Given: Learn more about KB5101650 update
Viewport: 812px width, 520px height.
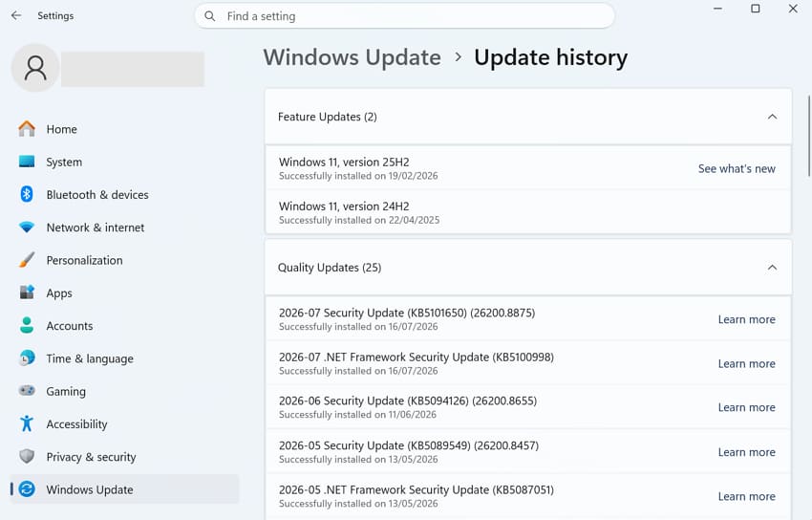Looking at the screenshot, I should [x=746, y=319].
